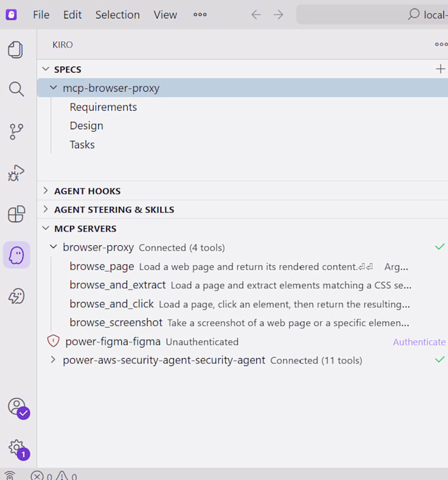
Task: Open the KIRO panel more actions ellipsis
Action: (441, 44)
